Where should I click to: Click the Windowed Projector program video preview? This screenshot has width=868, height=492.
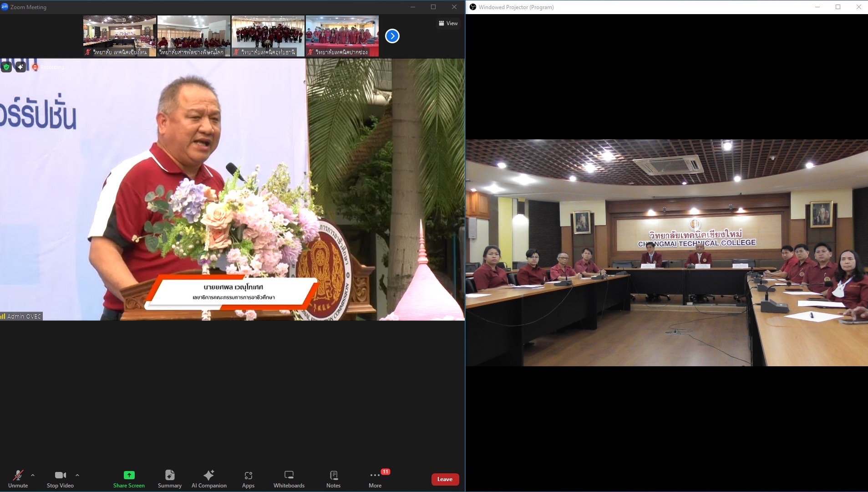click(667, 253)
